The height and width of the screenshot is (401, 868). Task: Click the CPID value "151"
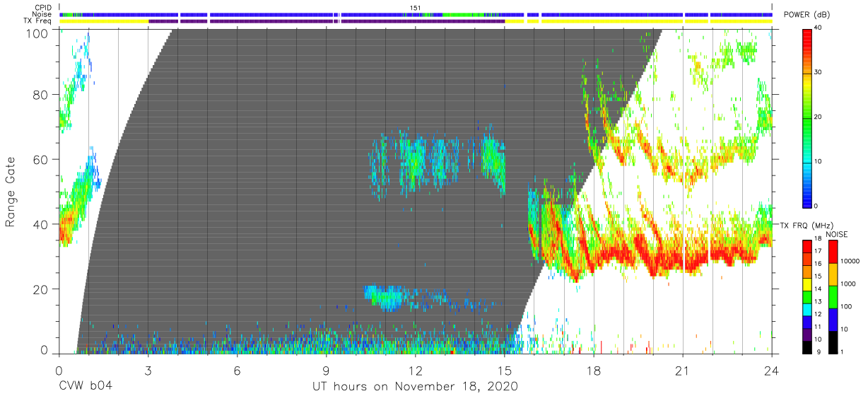[x=416, y=8]
